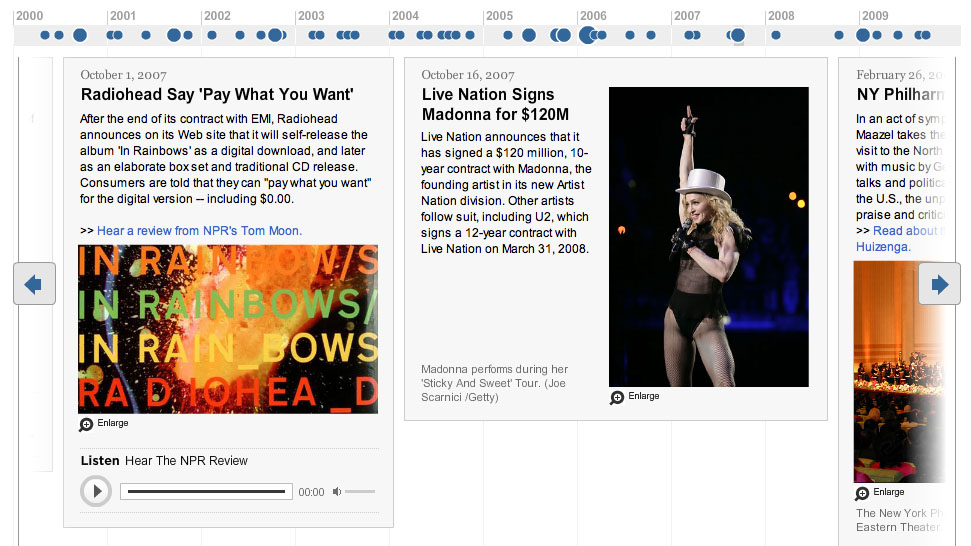This screenshot has height=546, width=971.
Task: Adjust the audio volume slider
Action: [x=360, y=492]
